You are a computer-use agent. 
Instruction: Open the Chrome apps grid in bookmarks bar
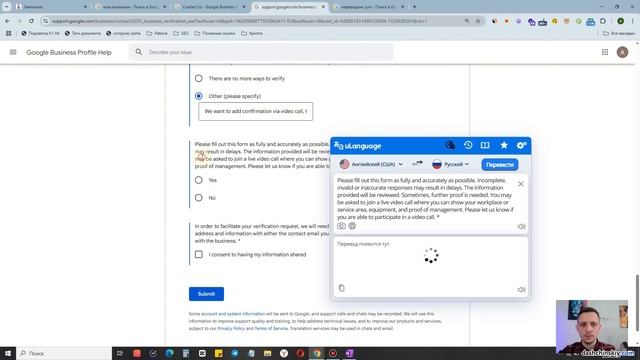pos(9,33)
